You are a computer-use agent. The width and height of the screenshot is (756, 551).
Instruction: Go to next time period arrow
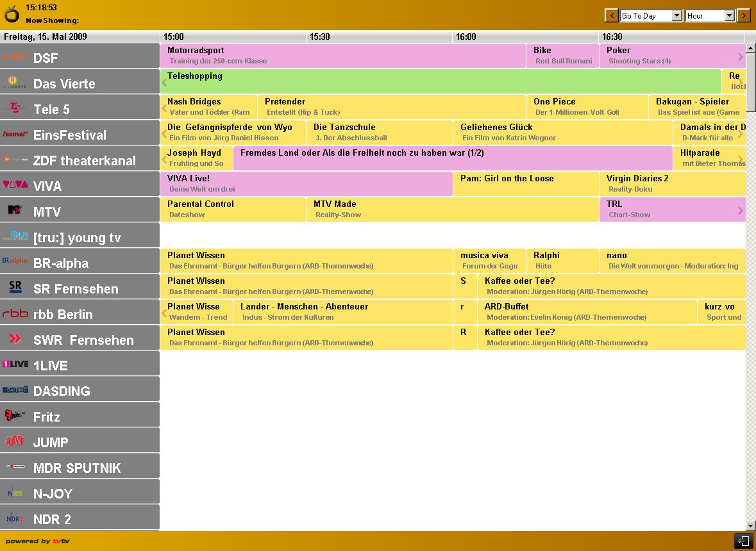click(744, 15)
